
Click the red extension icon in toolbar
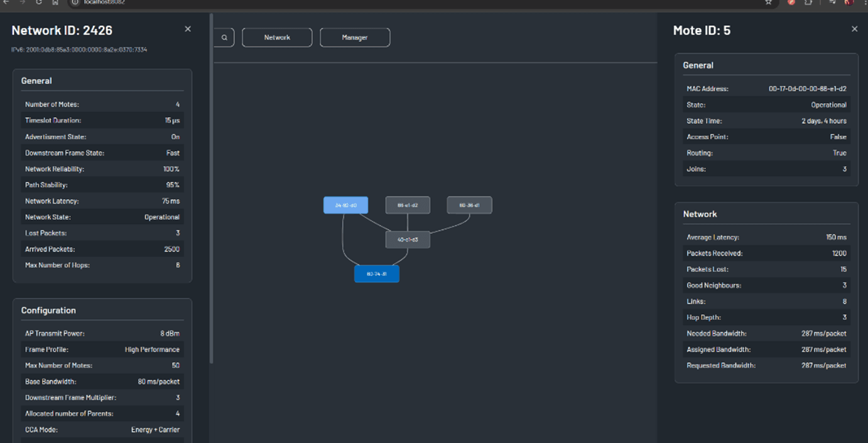pyautogui.click(x=791, y=3)
